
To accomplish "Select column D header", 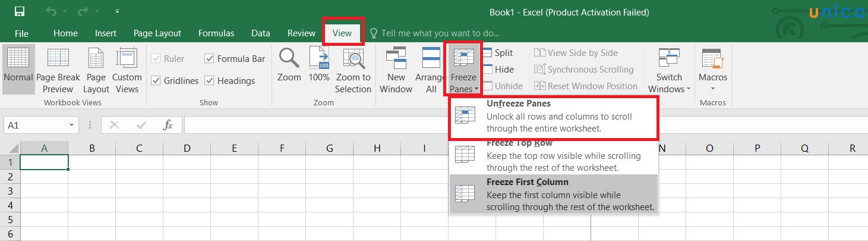I will tap(187, 148).
